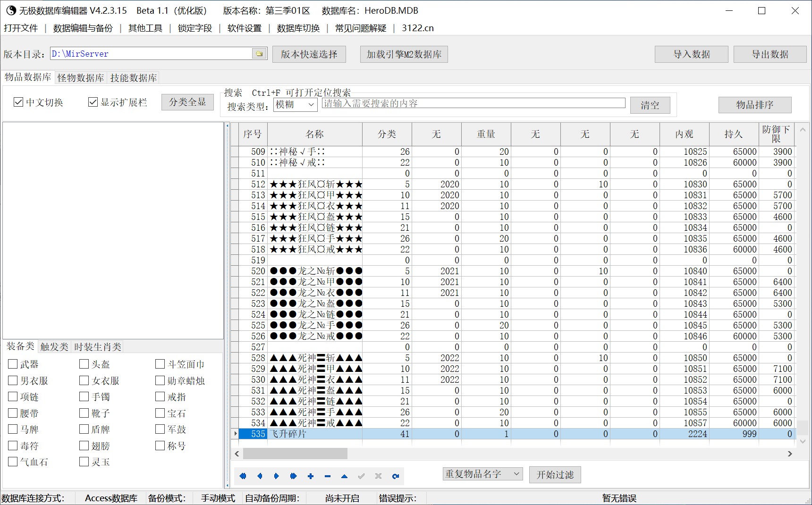
Task: Click 开始过滤 button
Action: [x=555, y=475]
